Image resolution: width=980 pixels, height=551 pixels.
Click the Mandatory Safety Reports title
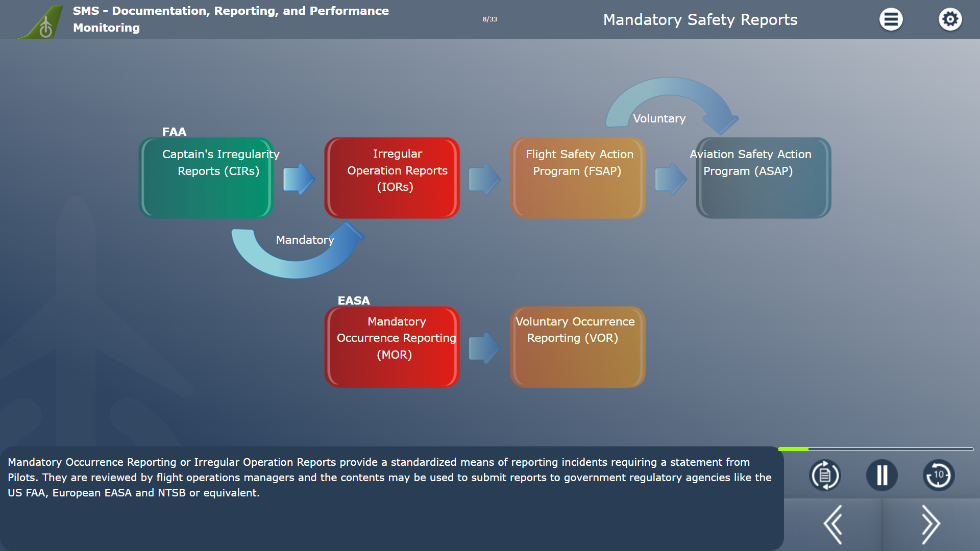(x=700, y=19)
